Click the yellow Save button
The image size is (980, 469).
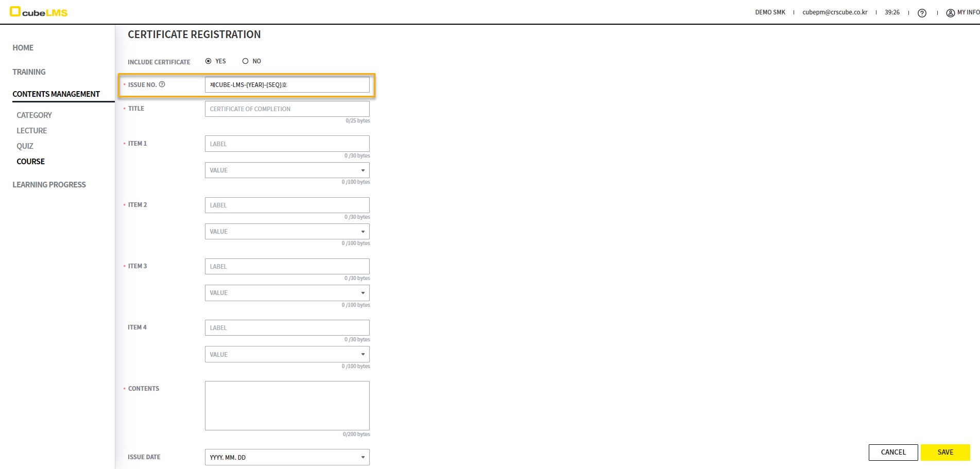click(945, 453)
